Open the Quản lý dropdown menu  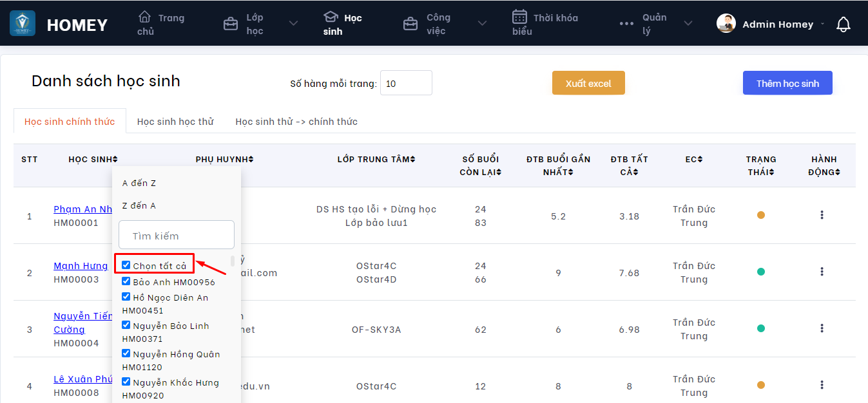pyautogui.click(x=688, y=24)
